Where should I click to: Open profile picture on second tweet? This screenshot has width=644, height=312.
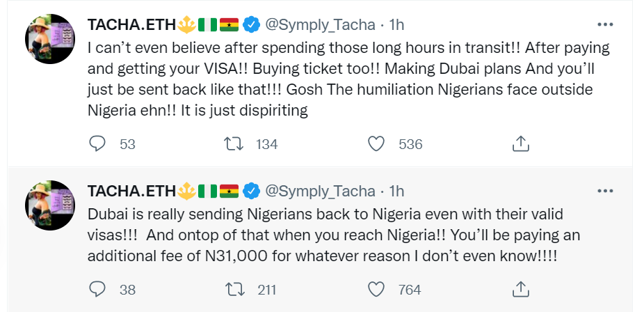pyautogui.click(x=49, y=205)
